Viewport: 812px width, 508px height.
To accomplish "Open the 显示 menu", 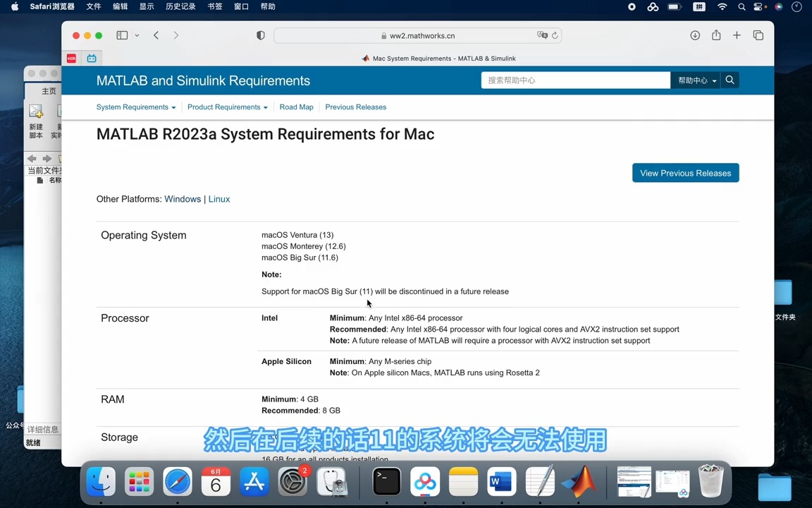I will tap(147, 7).
